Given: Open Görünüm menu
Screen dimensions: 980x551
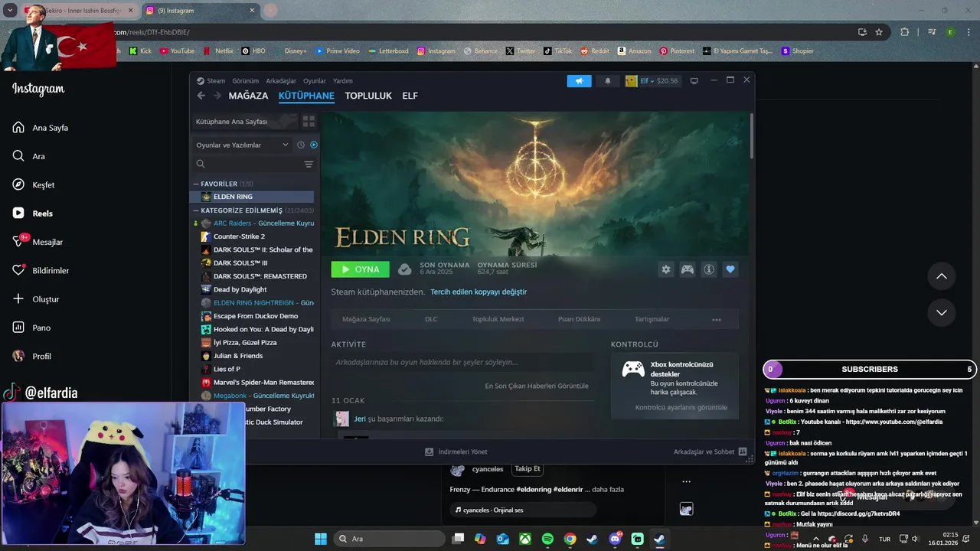Looking at the screenshot, I should tap(245, 80).
